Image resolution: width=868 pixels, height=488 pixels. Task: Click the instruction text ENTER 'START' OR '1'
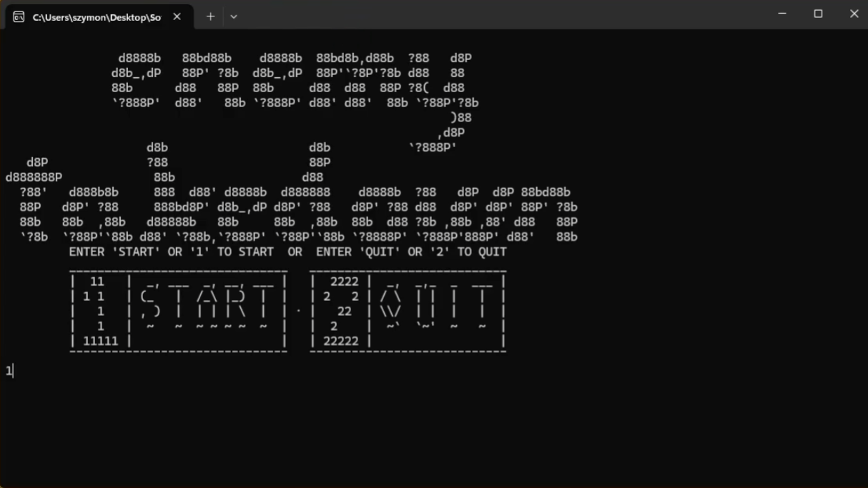pyautogui.click(x=172, y=252)
